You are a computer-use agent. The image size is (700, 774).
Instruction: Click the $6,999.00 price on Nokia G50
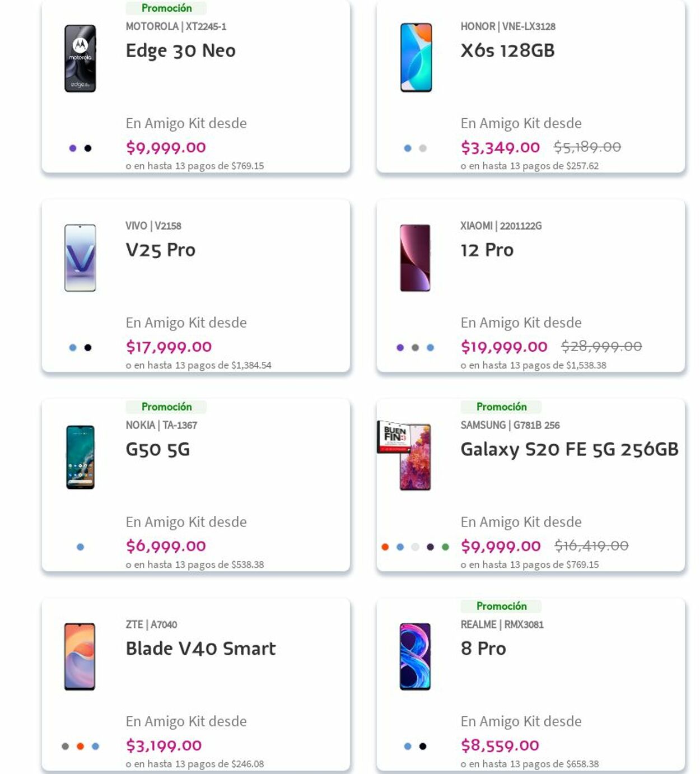point(166,546)
